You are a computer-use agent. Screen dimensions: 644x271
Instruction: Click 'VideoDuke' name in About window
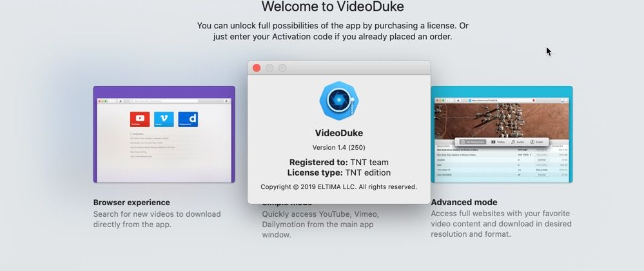[339, 133]
